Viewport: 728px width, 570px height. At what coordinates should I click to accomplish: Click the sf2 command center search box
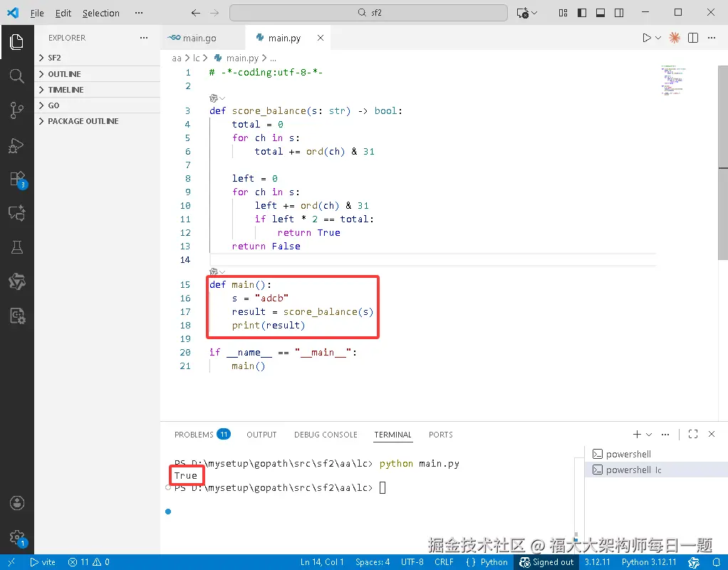tap(369, 13)
